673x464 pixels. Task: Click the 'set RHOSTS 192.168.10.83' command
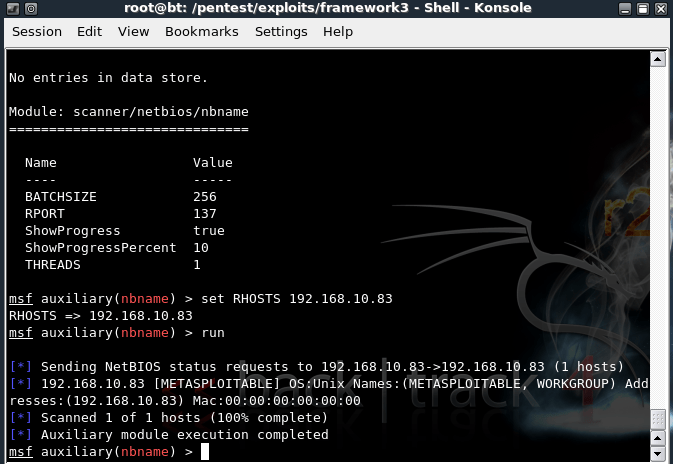coord(297,299)
